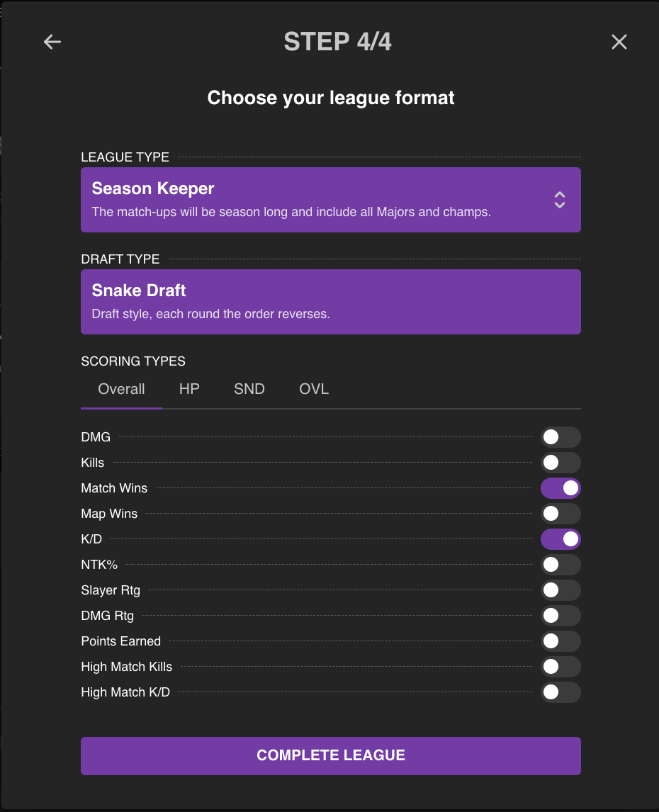Toggle NTK% scoring on
659x812 pixels.
561,565
